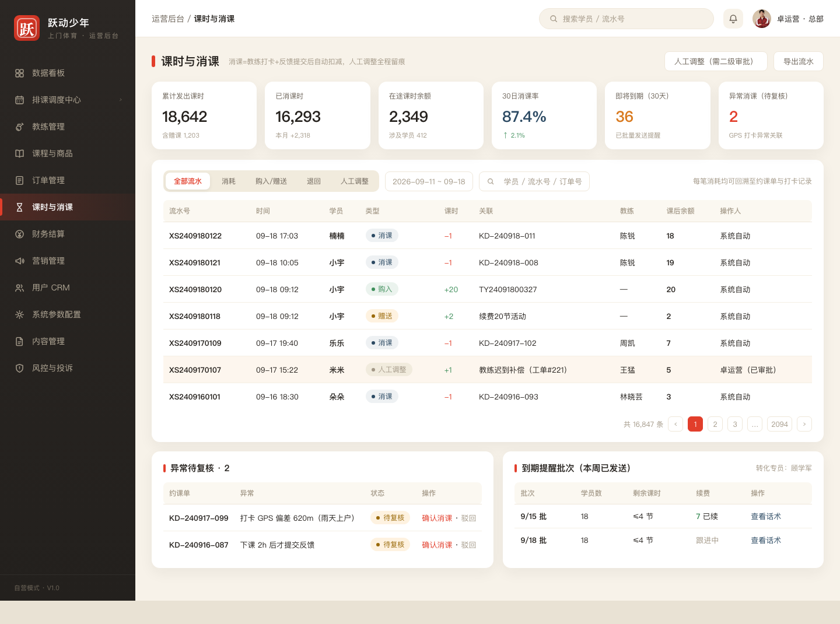Screen dimensions: 840x624
Task: Go to next page of 流水 list
Action: [804, 424]
